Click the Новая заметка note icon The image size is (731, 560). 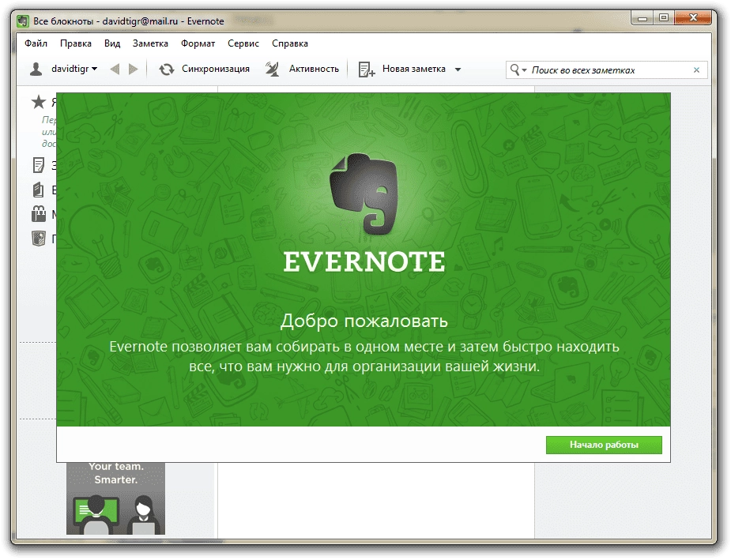(367, 70)
